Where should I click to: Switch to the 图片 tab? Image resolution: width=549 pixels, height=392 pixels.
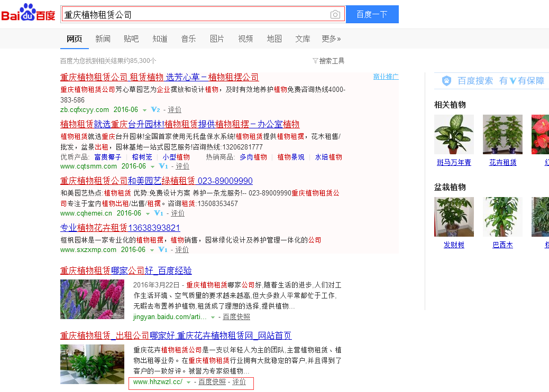tap(217, 39)
